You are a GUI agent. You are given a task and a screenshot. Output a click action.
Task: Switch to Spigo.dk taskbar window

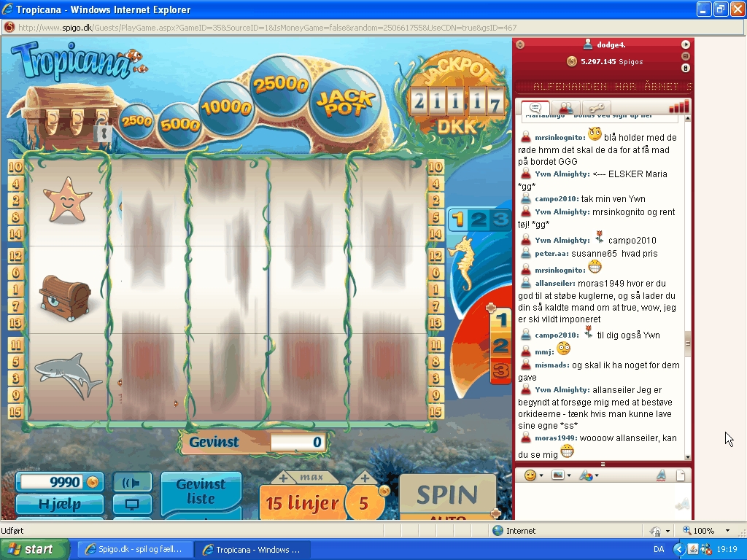[136, 550]
